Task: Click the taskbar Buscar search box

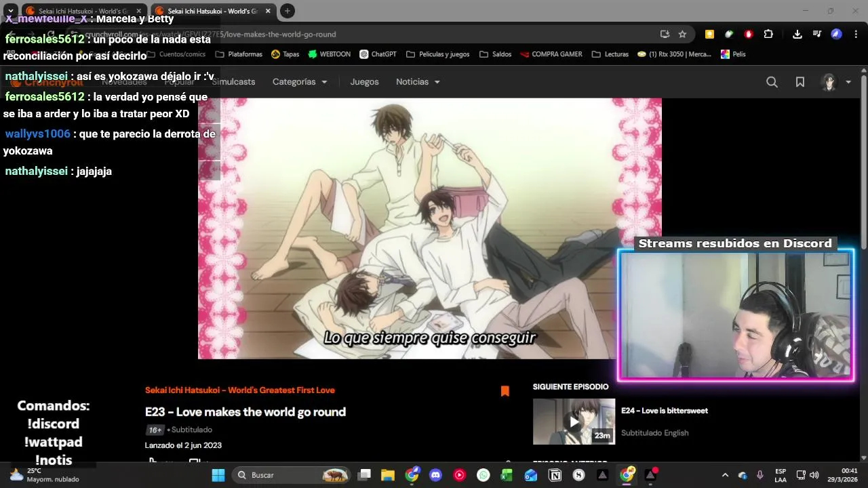Action: pyautogui.click(x=292, y=475)
